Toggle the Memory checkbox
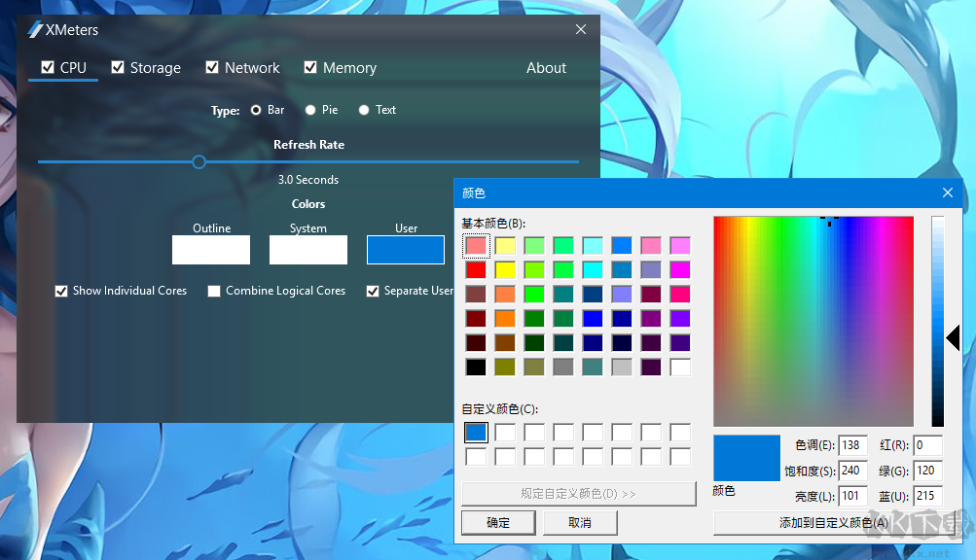 click(x=310, y=67)
